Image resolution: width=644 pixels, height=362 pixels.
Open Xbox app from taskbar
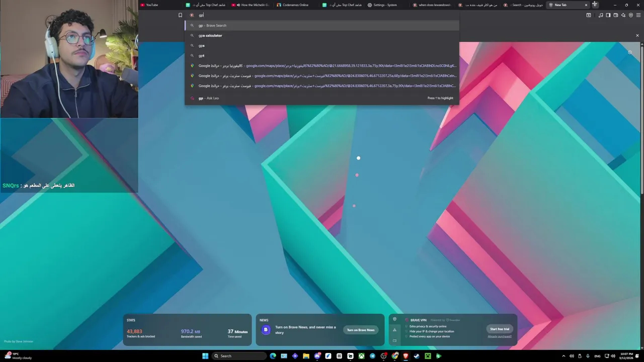pos(361,356)
